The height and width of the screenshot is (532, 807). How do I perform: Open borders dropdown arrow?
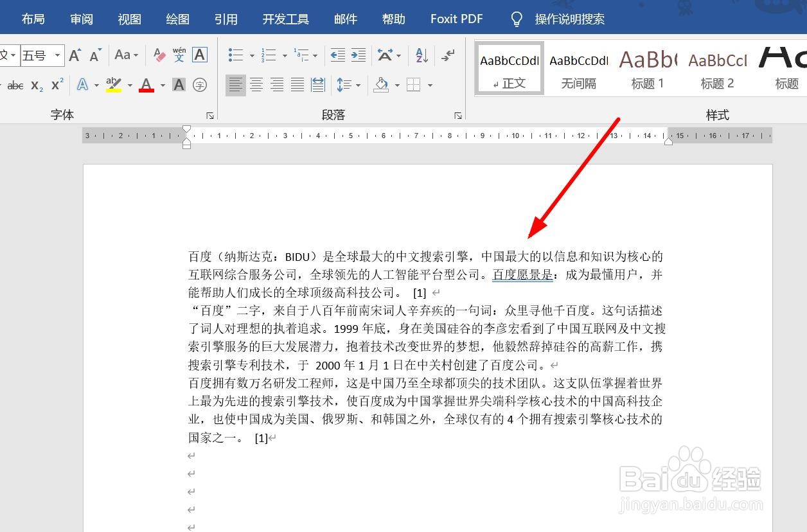tap(430, 85)
